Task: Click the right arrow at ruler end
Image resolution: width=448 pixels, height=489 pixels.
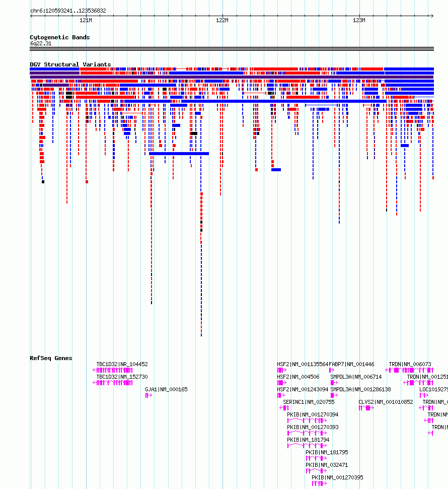Action: pyautogui.click(x=432, y=16)
